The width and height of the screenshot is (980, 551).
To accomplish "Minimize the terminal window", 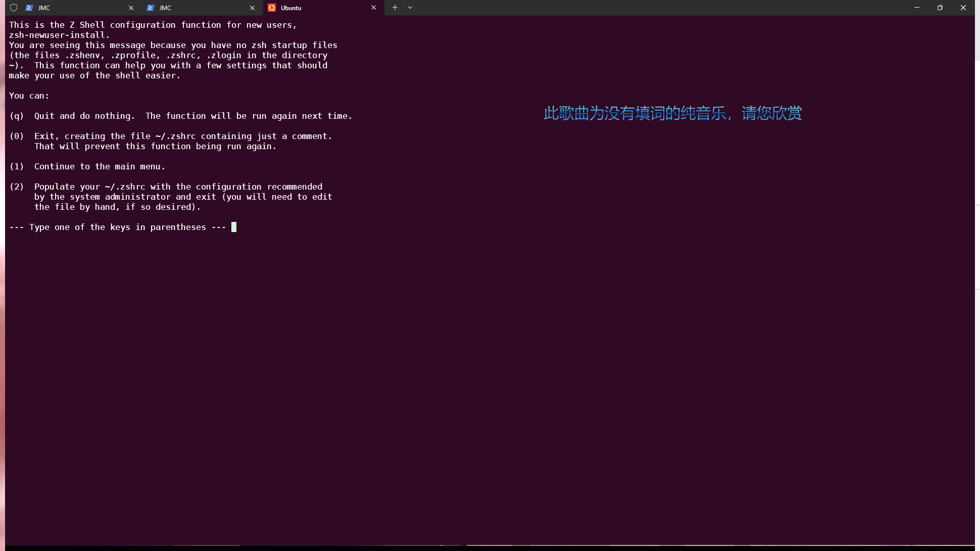I will pyautogui.click(x=917, y=8).
